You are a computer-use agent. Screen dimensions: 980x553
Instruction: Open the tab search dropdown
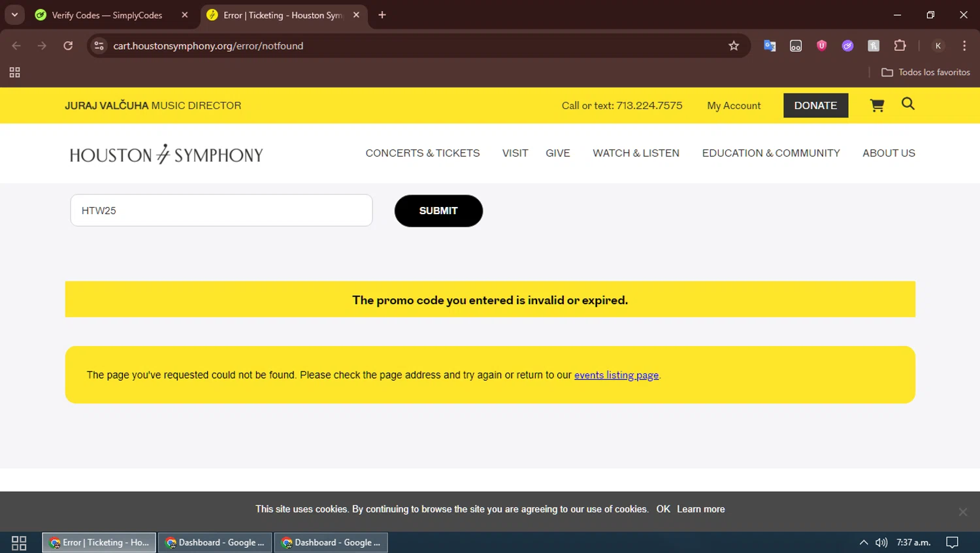(14, 15)
